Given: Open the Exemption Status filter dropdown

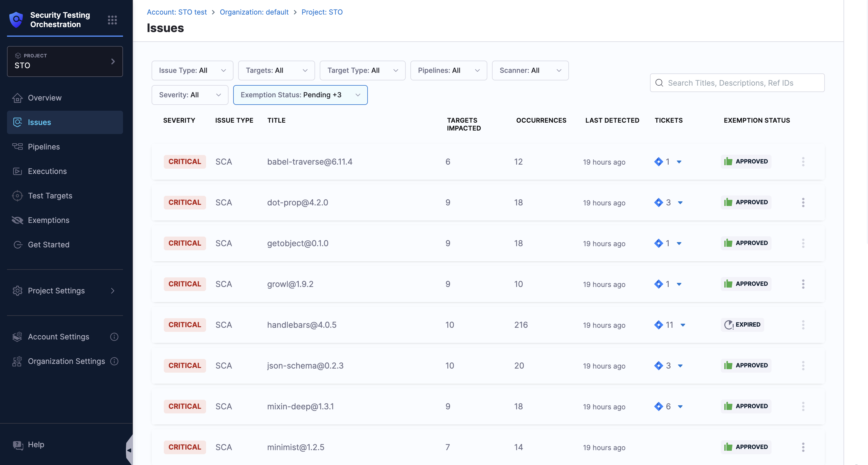Looking at the screenshot, I should click(300, 95).
